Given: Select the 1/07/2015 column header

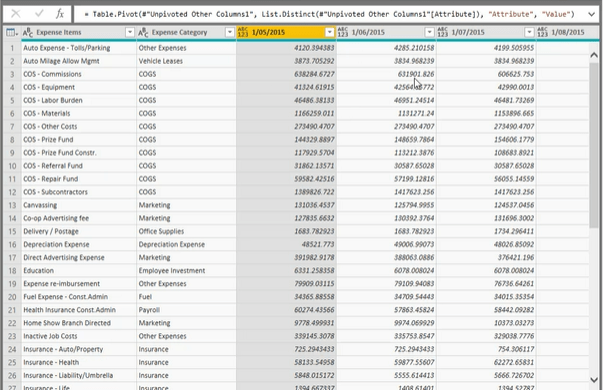Looking at the screenshot, I should click(486, 33).
